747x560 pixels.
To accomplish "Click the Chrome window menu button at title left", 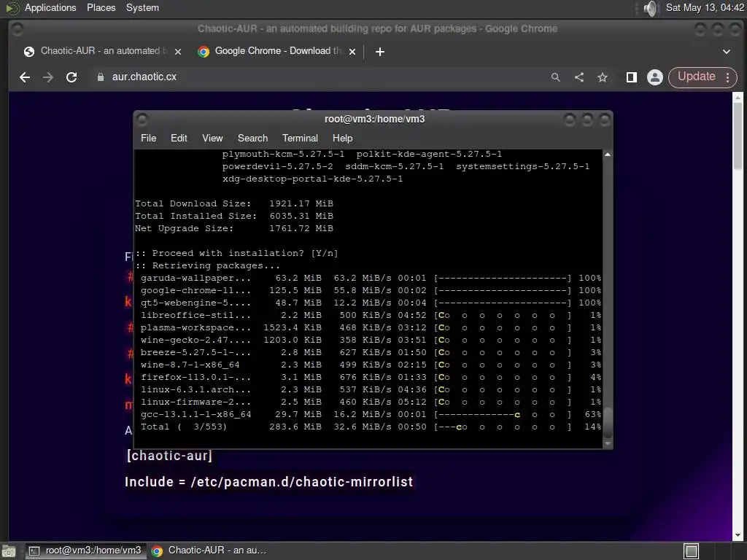I will point(18,29).
